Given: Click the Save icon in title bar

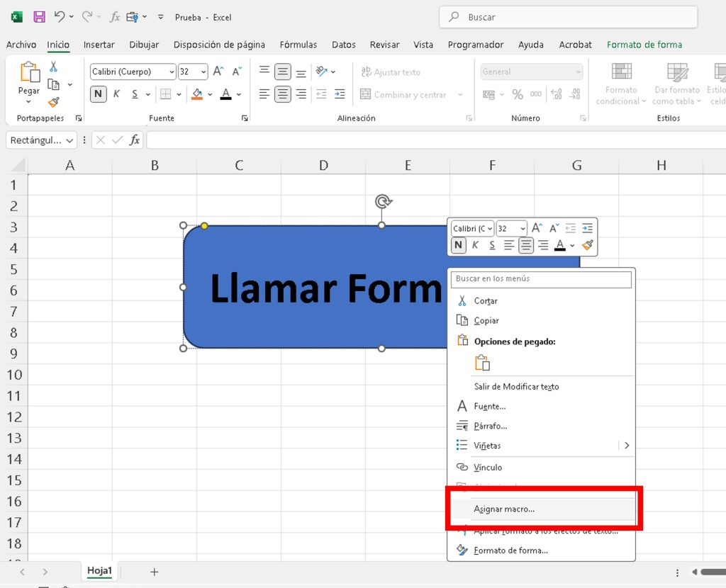Looking at the screenshot, I should point(39,17).
